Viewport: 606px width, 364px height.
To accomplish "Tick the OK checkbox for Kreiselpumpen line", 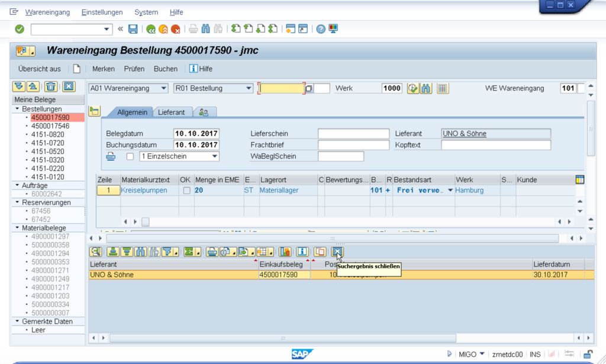I will click(186, 191).
